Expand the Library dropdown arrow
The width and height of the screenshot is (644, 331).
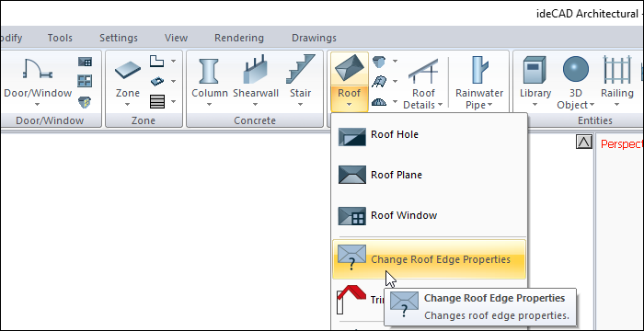click(535, 104)
